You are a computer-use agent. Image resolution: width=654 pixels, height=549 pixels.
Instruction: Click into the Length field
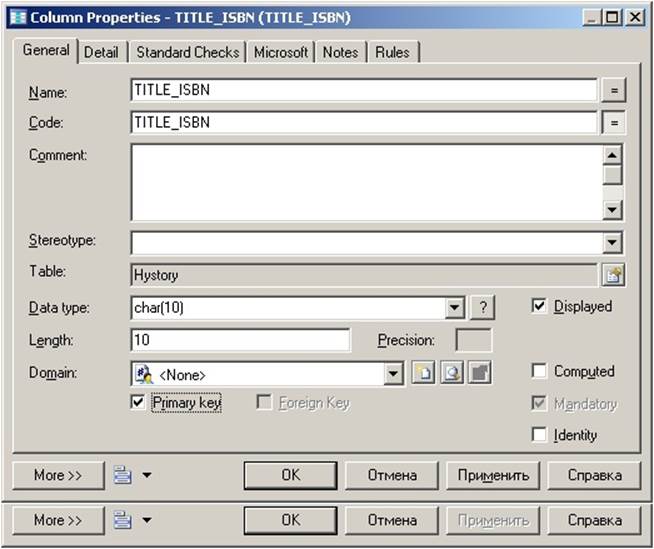241,340
